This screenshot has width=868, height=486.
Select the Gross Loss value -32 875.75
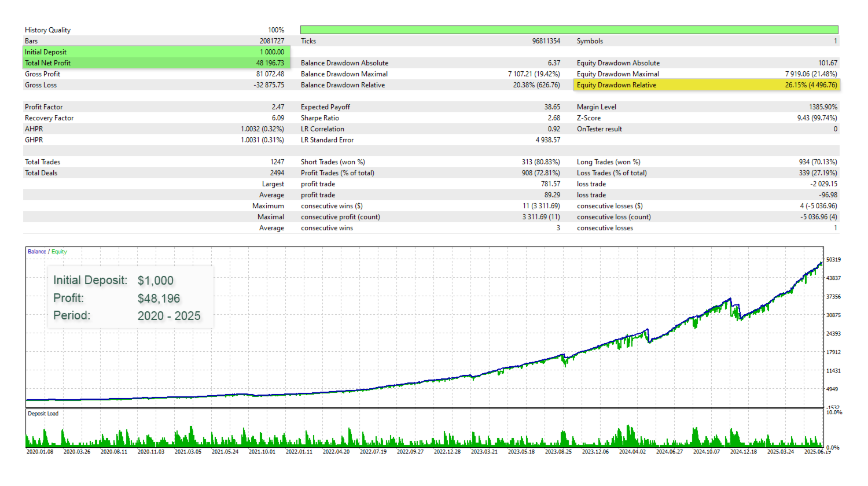[x=269, y=85]
